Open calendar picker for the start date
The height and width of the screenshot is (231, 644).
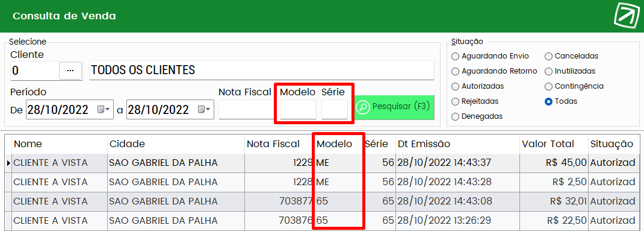(x=104, y=110)
